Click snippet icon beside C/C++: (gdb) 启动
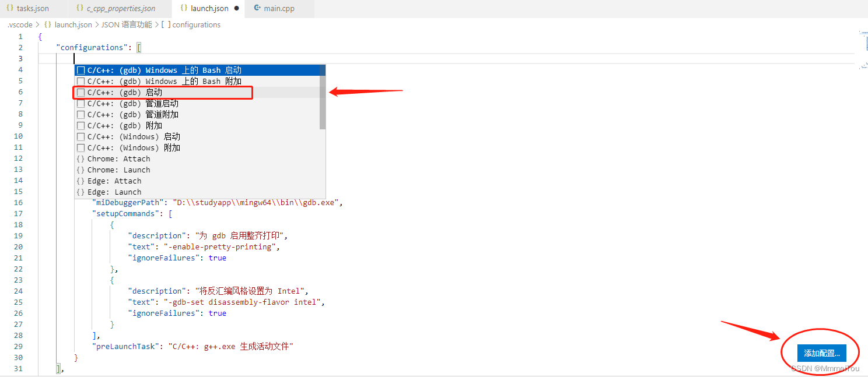 tap(80, 92)
